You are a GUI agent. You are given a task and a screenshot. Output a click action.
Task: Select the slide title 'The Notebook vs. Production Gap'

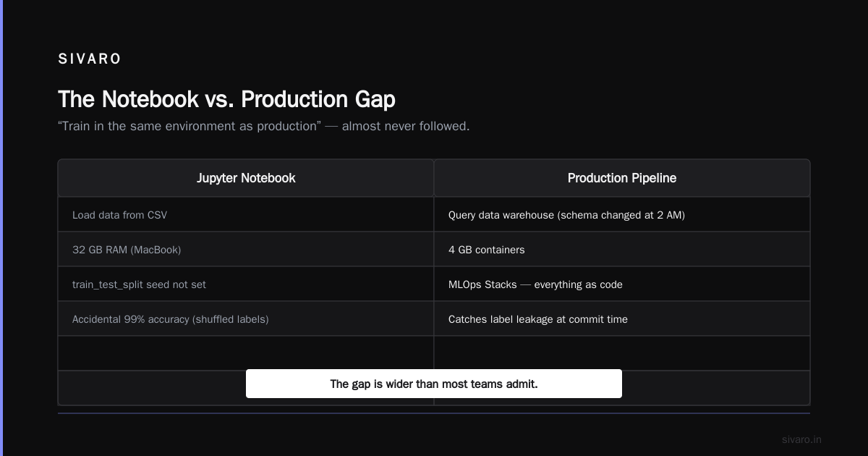pyautogui.click(x=226, y=99)
